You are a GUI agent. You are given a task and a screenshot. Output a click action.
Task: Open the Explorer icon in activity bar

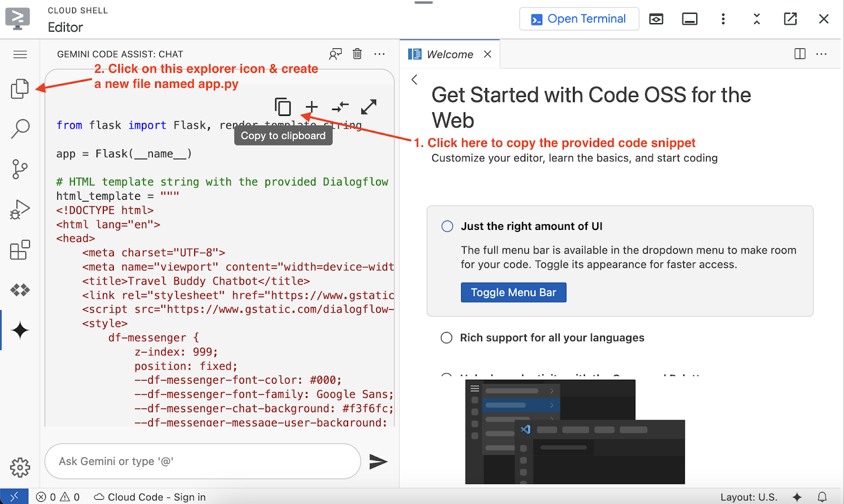tap(20, 89)
